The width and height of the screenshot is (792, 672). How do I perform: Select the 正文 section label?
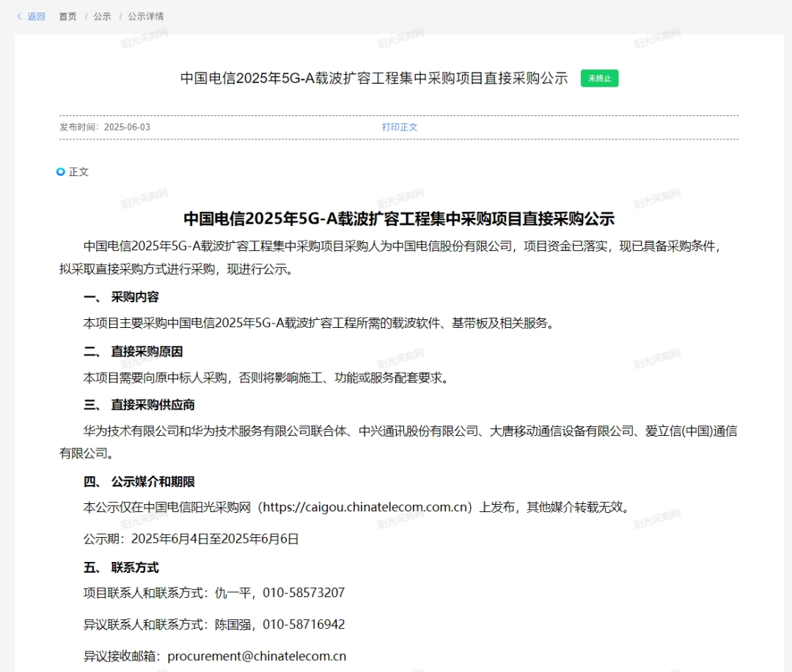tap(78, 172)
